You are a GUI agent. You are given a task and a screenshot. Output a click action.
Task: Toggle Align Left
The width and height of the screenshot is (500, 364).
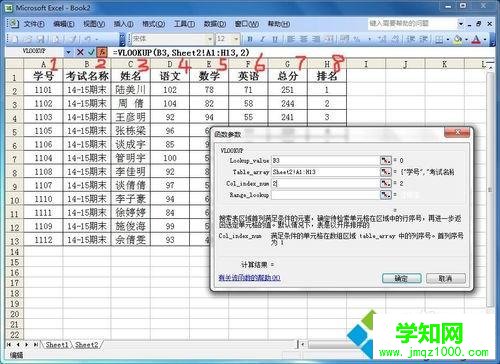click(291, 39)
